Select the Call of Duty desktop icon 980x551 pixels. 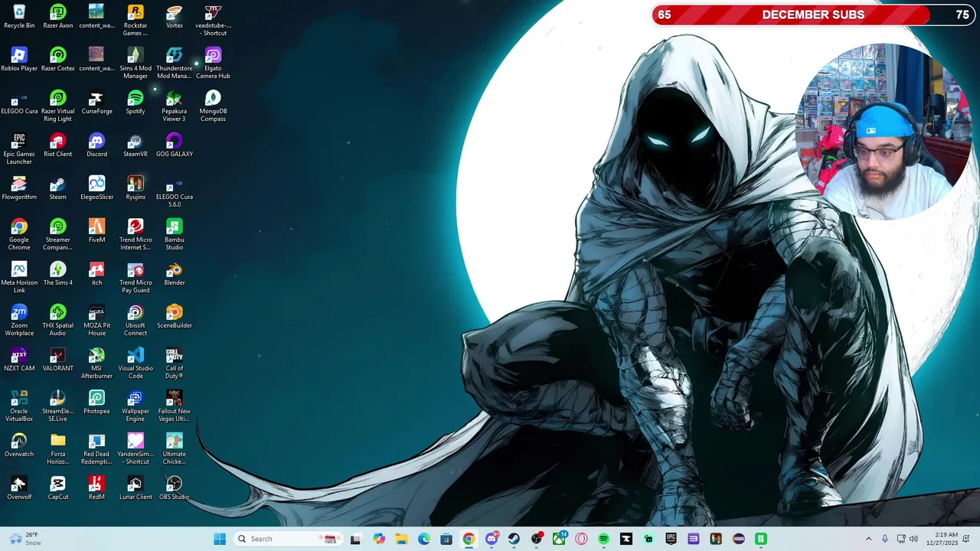click(175, 364)
